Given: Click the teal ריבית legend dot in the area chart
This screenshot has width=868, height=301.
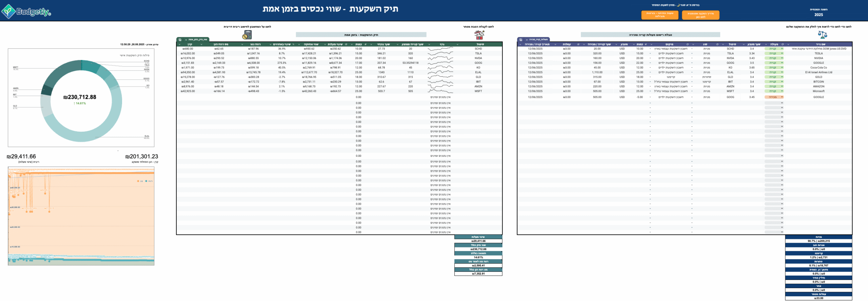Looking at the screenshot, I should pyautogui.click(x=146, y=181).
